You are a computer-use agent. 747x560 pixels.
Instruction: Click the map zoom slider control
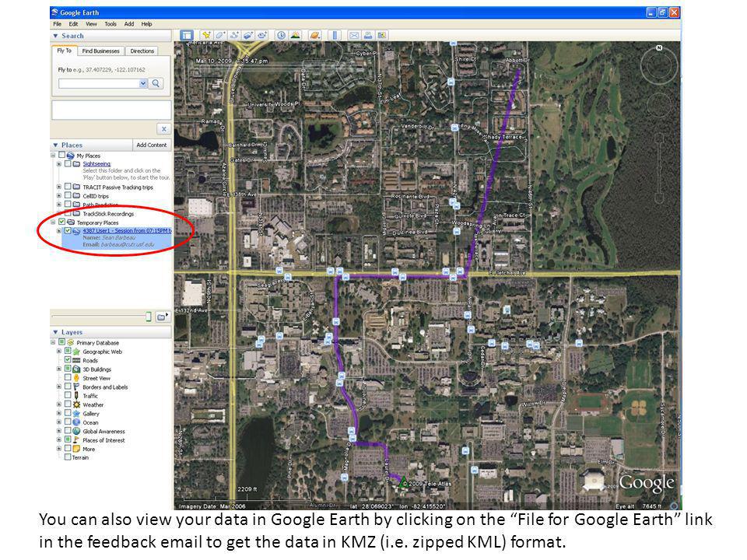coord(659,169)
